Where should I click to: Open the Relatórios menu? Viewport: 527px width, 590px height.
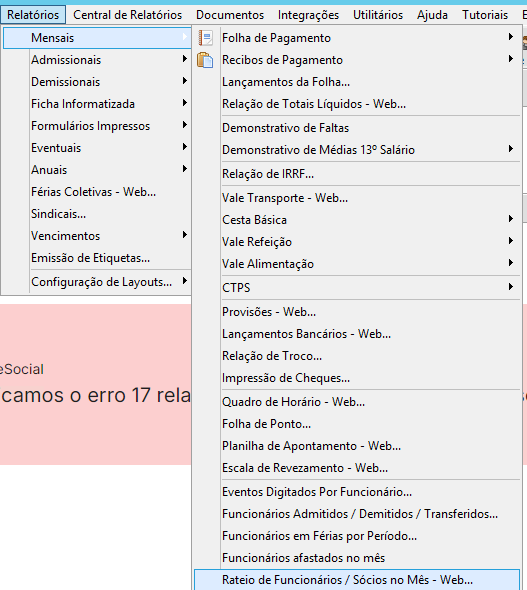33,15
